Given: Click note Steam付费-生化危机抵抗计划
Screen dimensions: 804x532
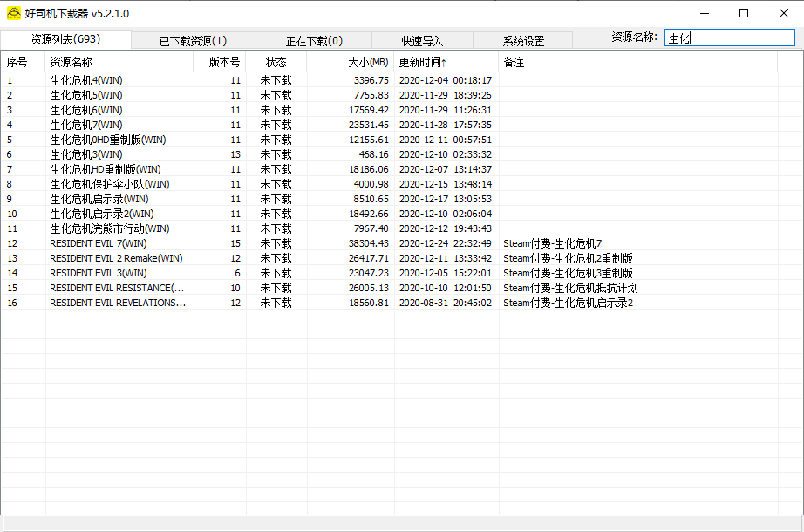Looking at the screenshot, I should [x=570, y=289].
